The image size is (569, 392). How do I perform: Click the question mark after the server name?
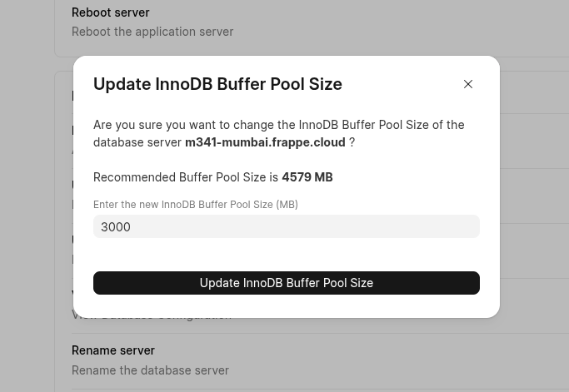(x=352, y=142)
